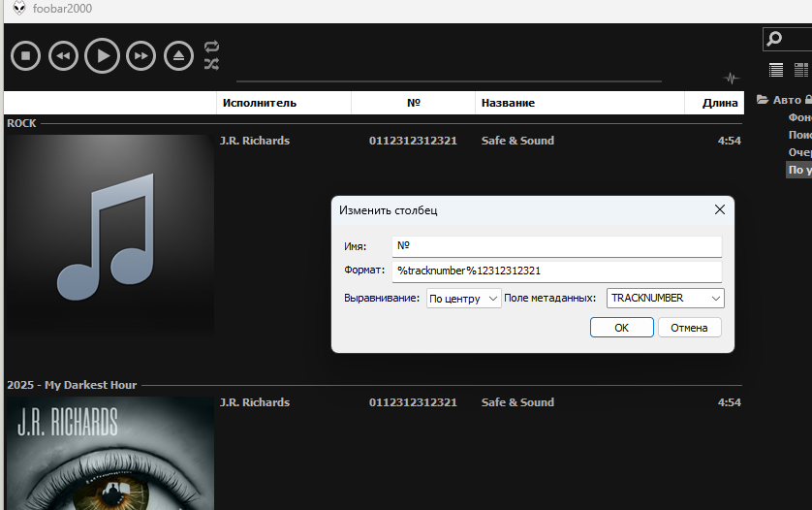Open the Выравнивание alignment dropdown
Viewport: 812px width, 510px height.
click(464, 299)
